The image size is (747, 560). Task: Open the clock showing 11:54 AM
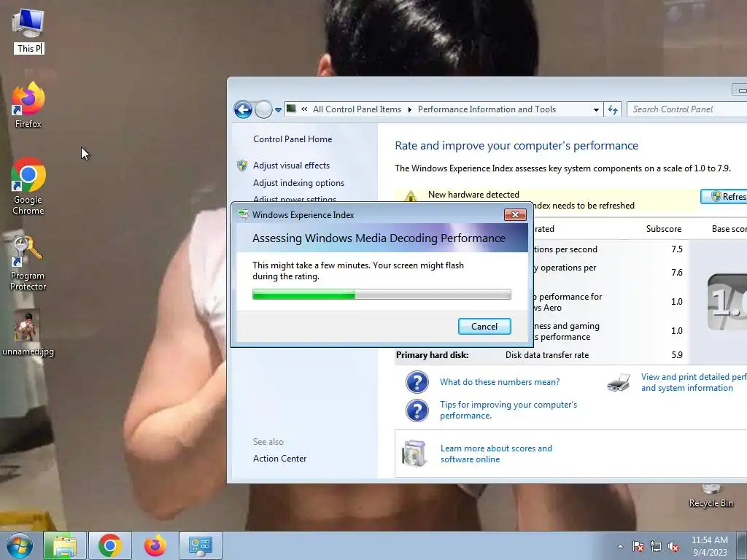(x=709, y=545)
